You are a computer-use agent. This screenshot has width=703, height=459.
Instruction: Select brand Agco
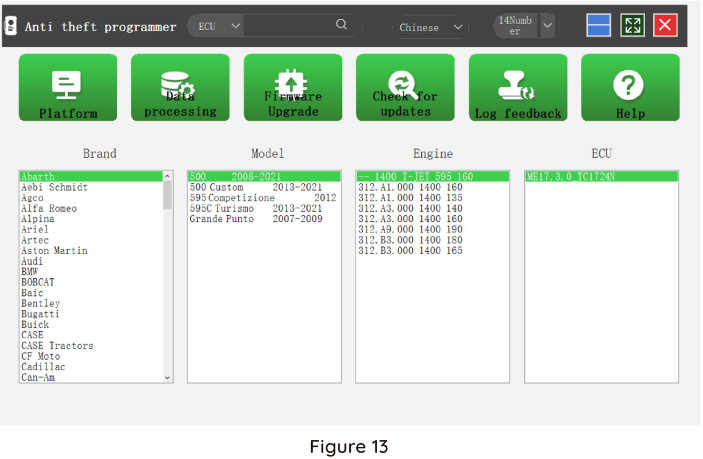click(x=91, y=198)
